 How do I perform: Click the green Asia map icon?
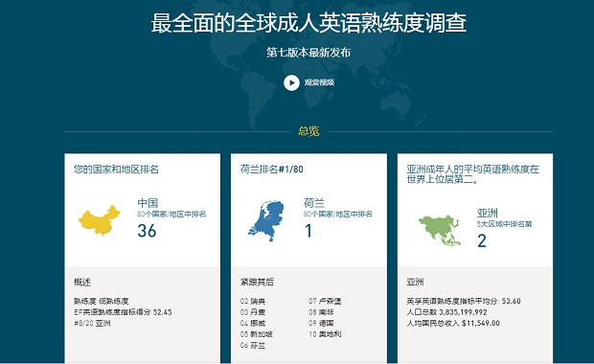pos(440,231)
